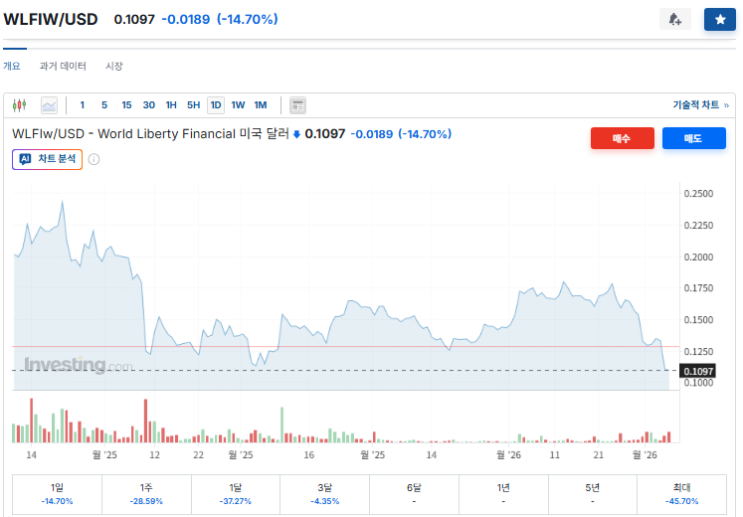Image resolution: width=743 pixels, height=517 pixels.
Task: Choose the 1주 range cell
Action: point(146,494)
